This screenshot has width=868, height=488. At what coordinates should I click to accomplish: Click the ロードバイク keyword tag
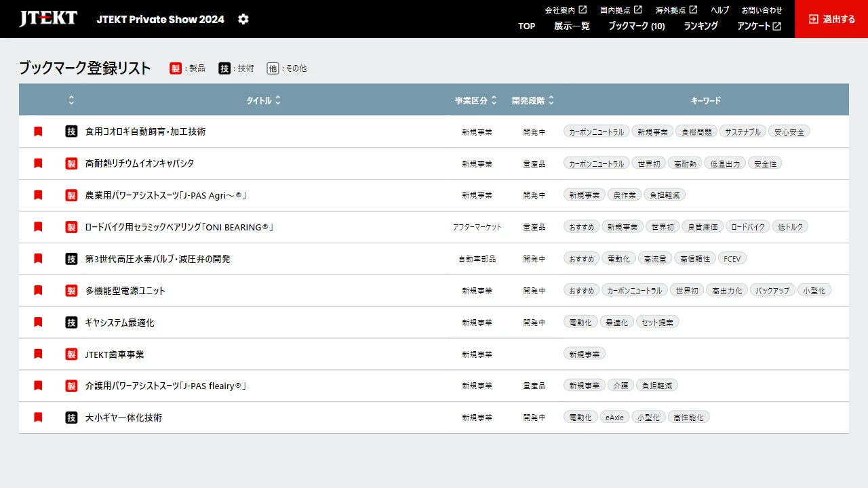[748, 227]
